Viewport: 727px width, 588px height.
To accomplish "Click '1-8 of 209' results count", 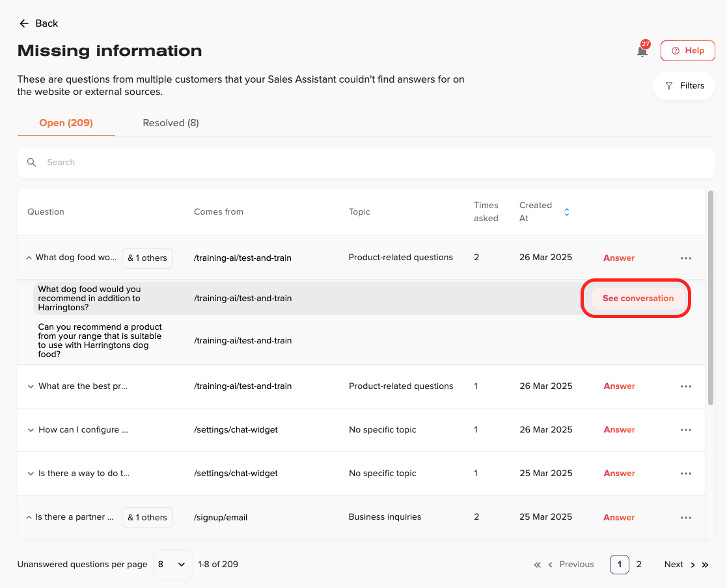I will pyautogui.click(x=218, y=565).
